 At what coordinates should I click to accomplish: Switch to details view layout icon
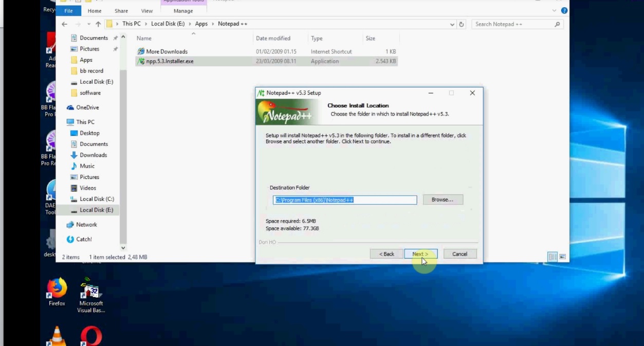click(553, 257)
